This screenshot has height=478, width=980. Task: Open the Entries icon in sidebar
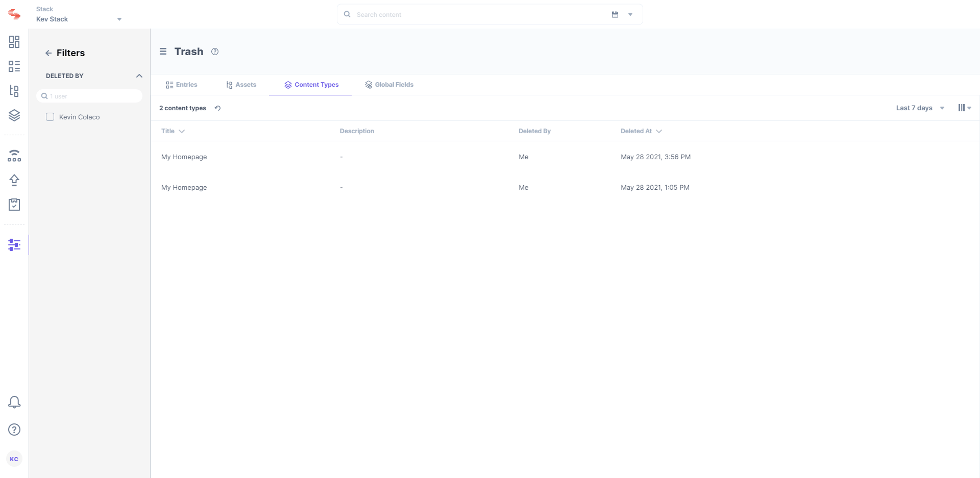coord(14,66)
